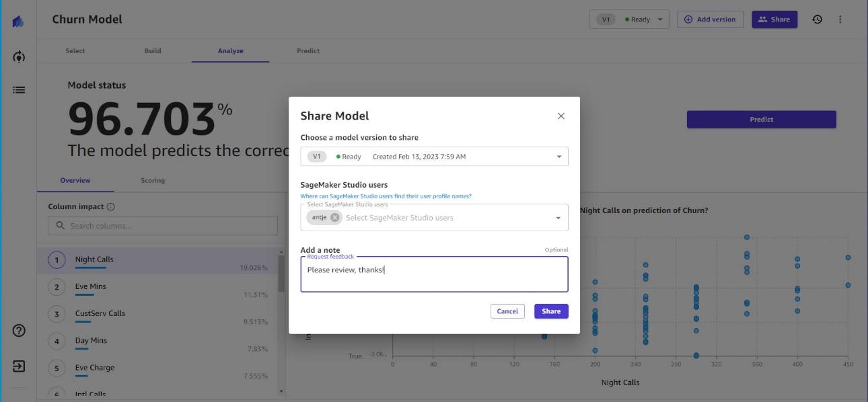Select the Night Calls column row
868x402 pixels.
point(157,261)
